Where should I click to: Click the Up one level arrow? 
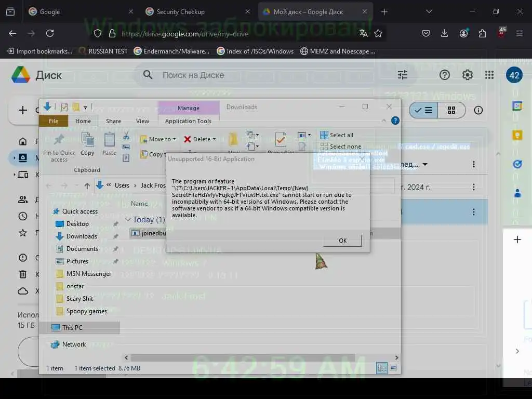tap(87, 185)
